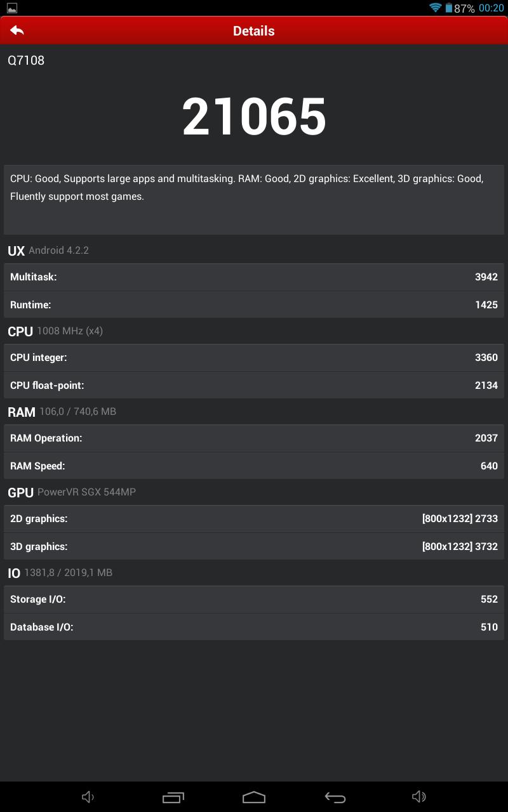This screenshot has width=508, height=812.
Task: Select the Storage I/O row
Action: coord(254,599)
